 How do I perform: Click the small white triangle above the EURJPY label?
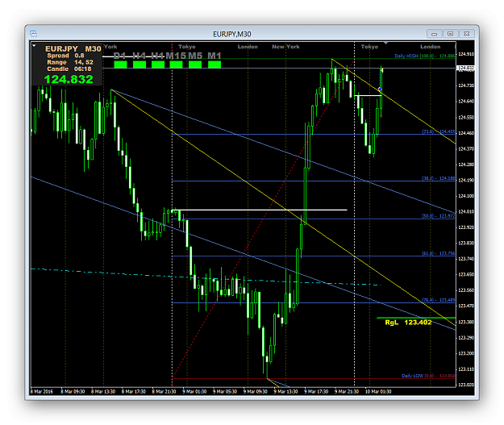click(x=34, y=45)
